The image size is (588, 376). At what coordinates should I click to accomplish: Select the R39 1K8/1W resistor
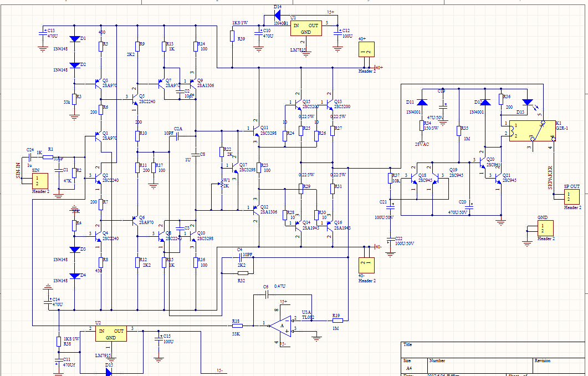point(232,36)
